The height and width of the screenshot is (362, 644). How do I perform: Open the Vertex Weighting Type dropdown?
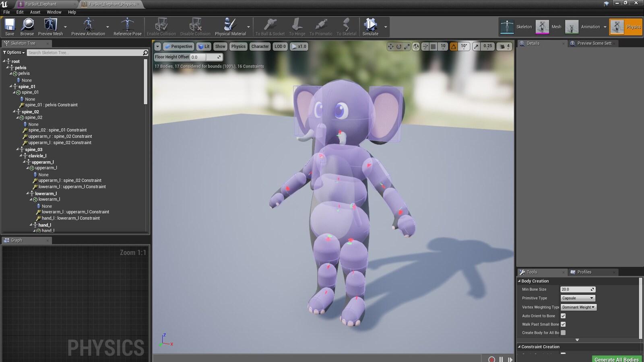(x=578, y=307)
